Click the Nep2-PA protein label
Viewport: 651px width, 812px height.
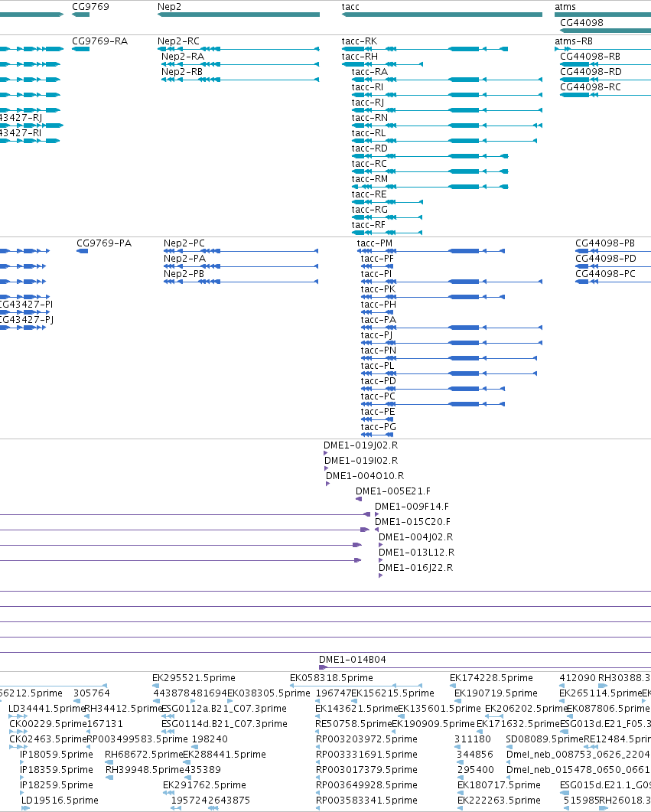coord(185,259)
